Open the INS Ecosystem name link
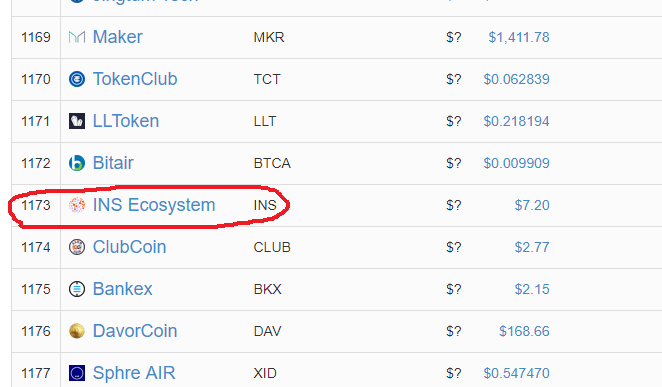The image size is (662, 387). 154,205
